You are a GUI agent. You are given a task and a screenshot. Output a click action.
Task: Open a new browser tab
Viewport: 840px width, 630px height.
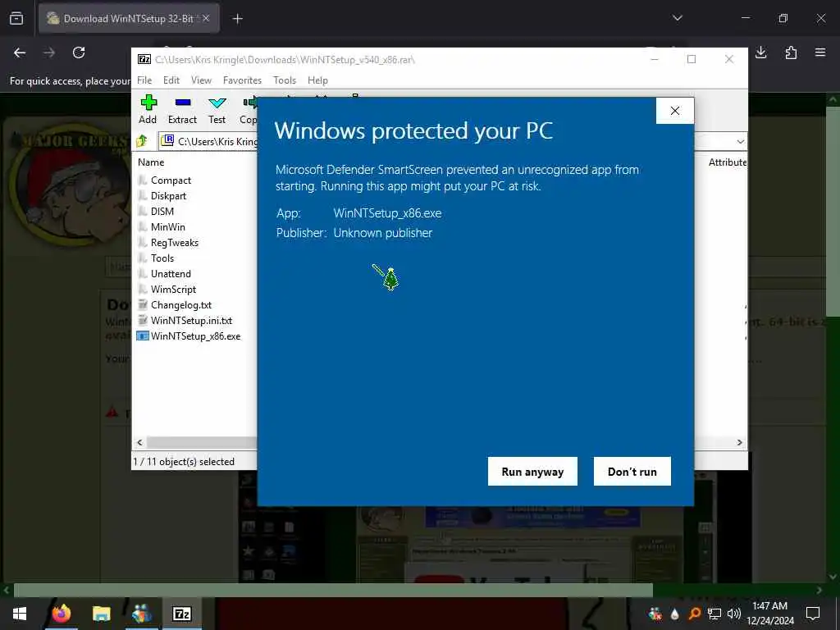pyautogui.click(x=237, y=19)
